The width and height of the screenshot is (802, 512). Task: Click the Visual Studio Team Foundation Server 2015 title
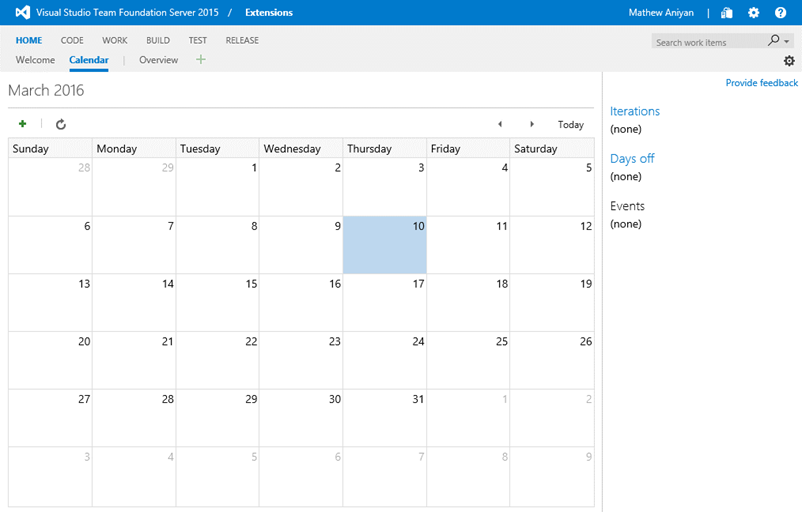[x=127, y=13]
